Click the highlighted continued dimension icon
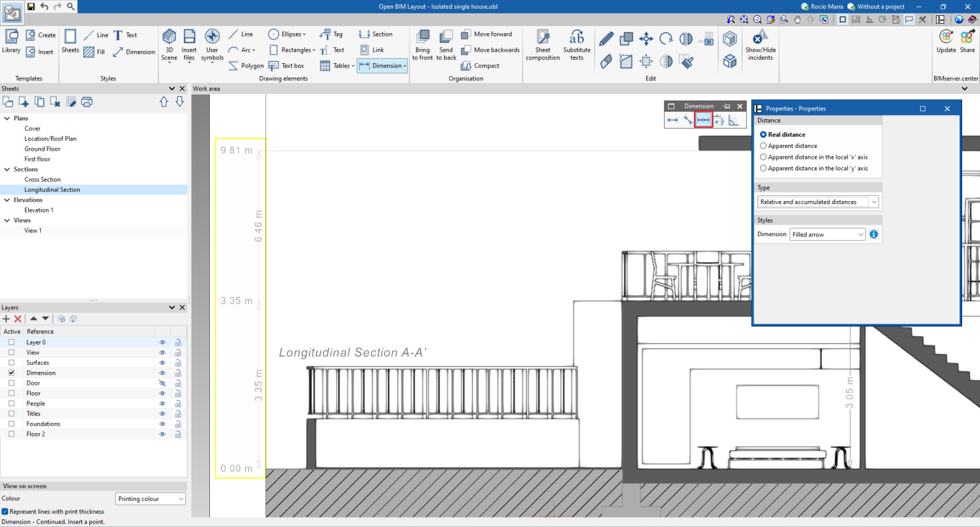 pos(703,119)
